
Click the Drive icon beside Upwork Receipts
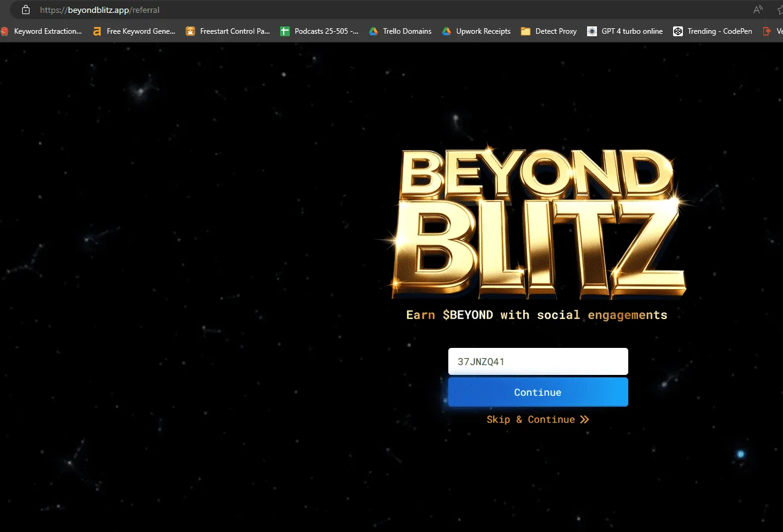click(x=446, y=31)
